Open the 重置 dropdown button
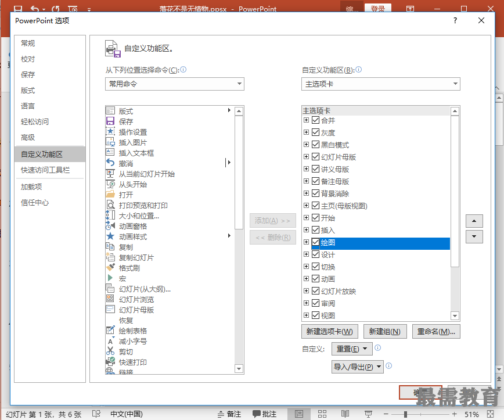Screen dimensions: 504x420 352,349
